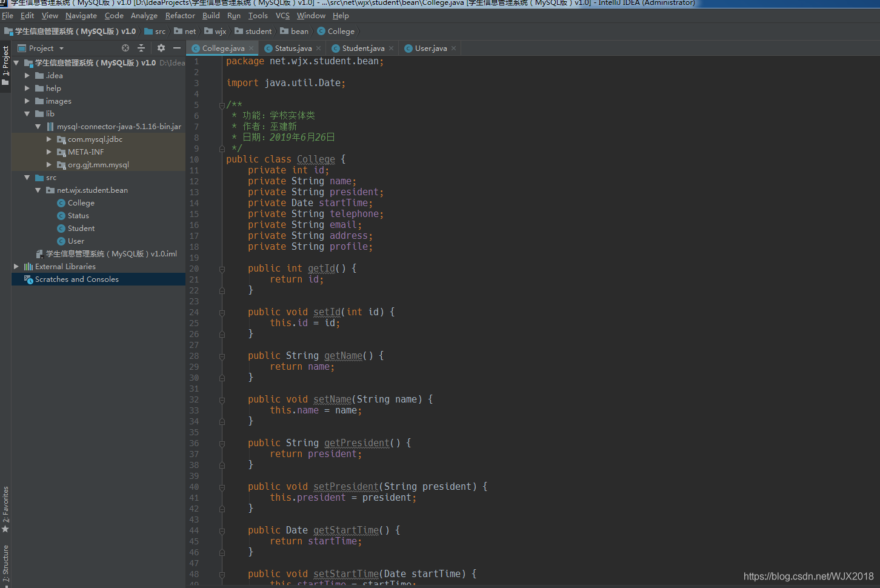This screenshot has height=588, width=880.
Task: Fold the getId method on line 20
Action: (222, 269)
